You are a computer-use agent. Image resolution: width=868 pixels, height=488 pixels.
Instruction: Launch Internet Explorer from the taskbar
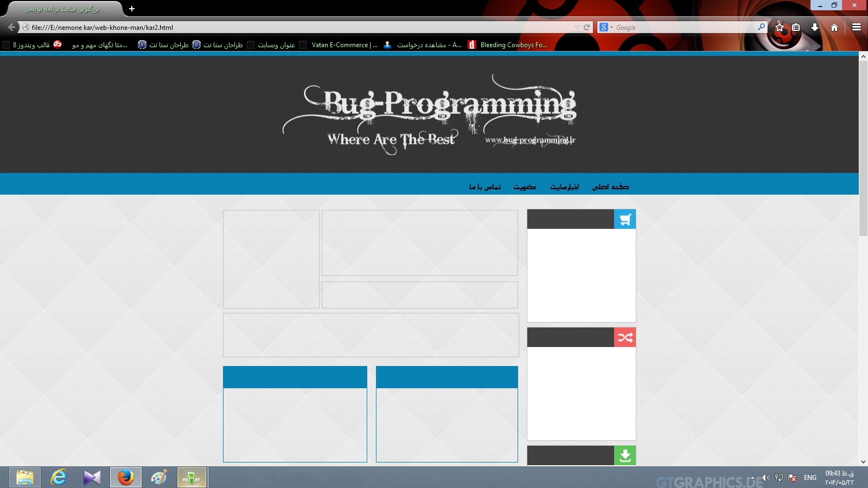[59, 477]
